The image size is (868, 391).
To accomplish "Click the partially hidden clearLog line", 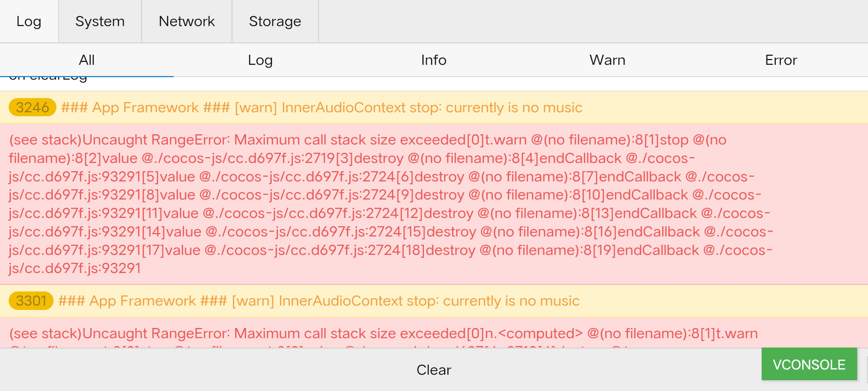I will click(48, 80).
